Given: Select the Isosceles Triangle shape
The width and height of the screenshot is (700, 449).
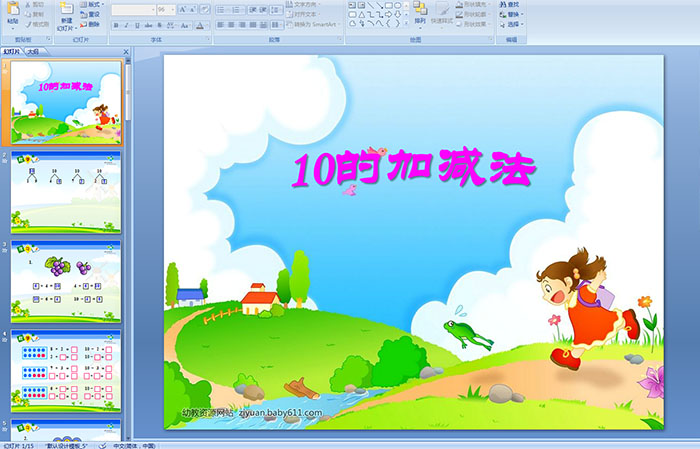Looking at the screenshot, I should pyautogui.click(x=362, y=15).
